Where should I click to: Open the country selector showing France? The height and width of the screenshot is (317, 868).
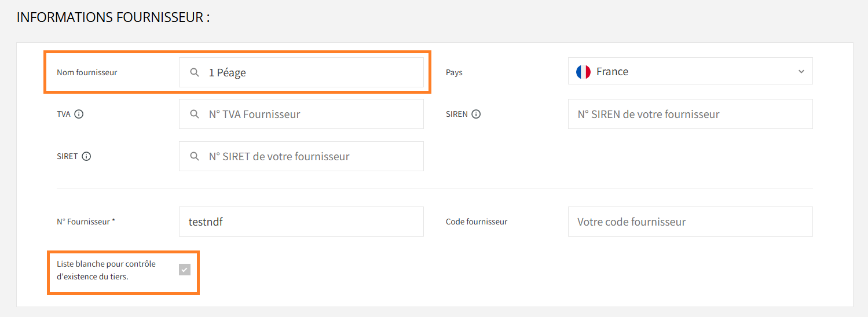pyautogui.click(x=689, y=71)
